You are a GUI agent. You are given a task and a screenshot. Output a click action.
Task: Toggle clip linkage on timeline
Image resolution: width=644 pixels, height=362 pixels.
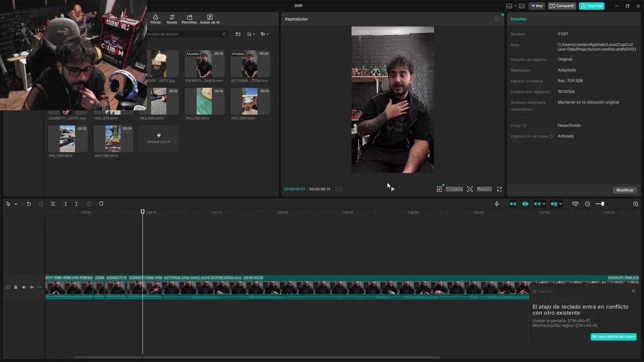click(x=537, y=204)
